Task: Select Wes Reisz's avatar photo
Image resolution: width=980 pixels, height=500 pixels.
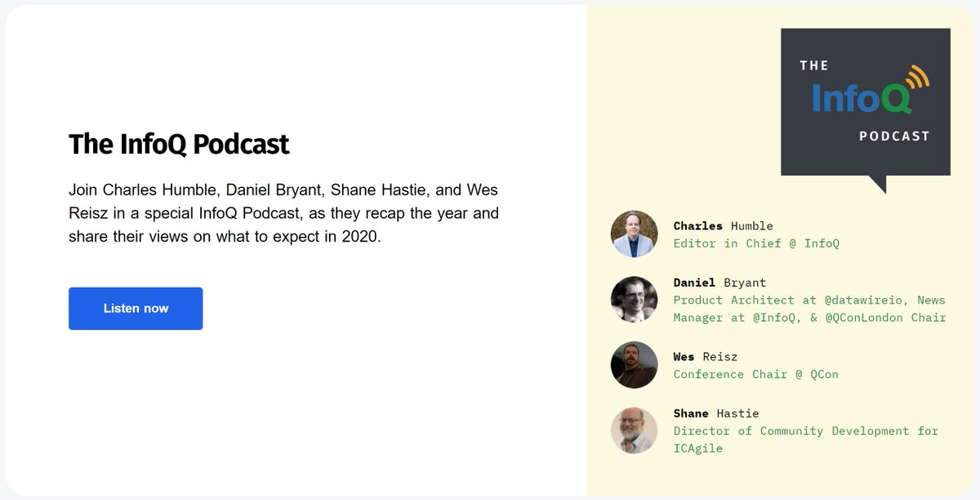Action: click(x=634, y=364)
